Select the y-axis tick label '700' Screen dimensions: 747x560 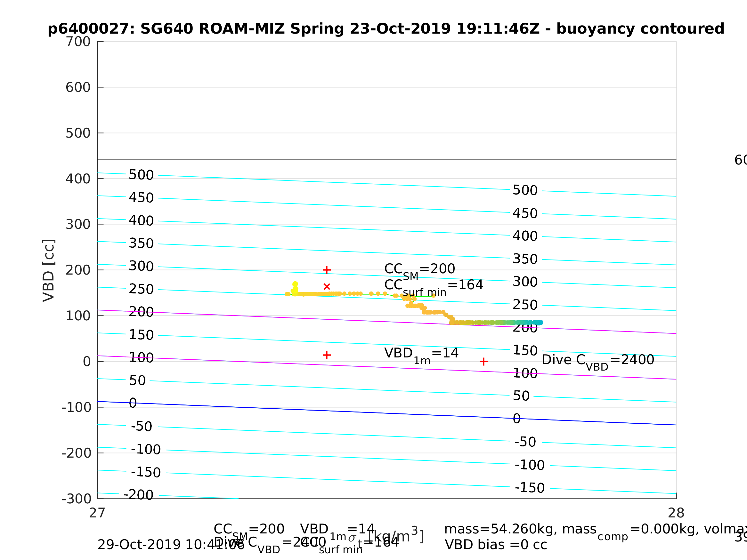[x=78, y=42]
